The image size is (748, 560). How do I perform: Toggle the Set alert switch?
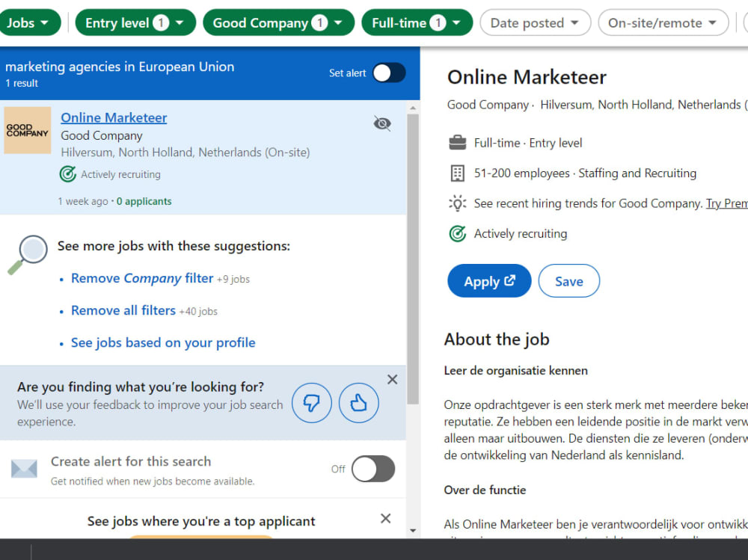point(389,73)
